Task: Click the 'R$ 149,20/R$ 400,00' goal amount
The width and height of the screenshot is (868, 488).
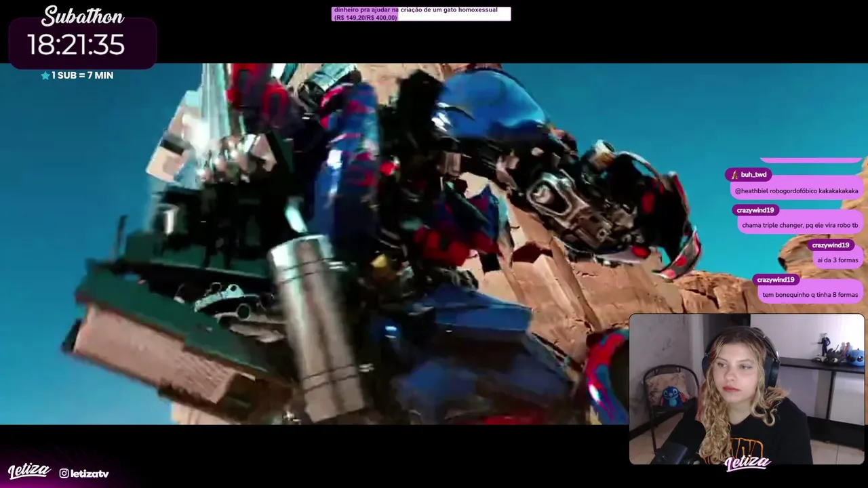Action: (x=366, y=18)
